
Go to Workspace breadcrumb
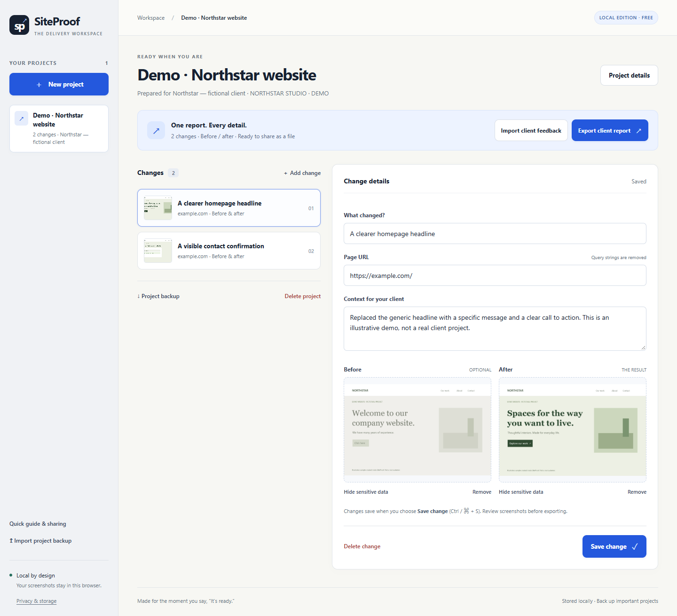[x=151, y=18]
